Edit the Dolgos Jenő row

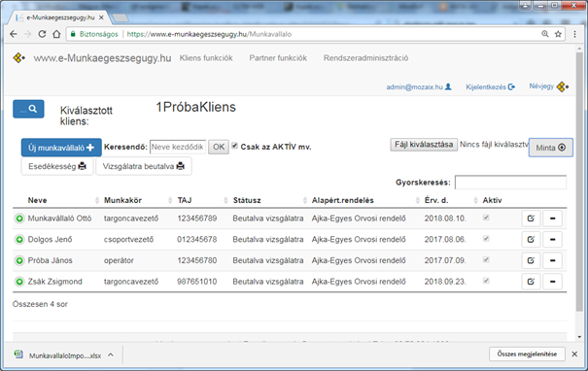[531, 240]
